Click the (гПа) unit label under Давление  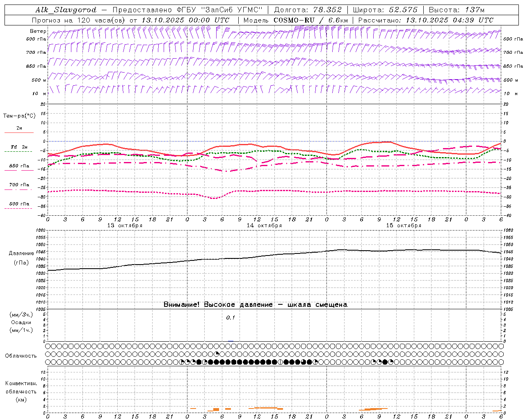[21, 262]
